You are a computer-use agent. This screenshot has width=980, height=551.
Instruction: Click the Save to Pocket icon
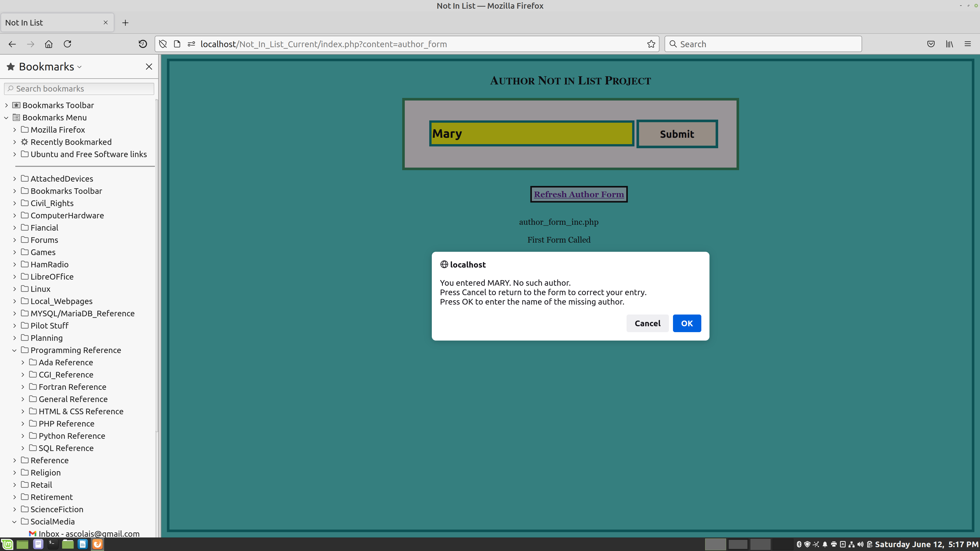[930, 44]
